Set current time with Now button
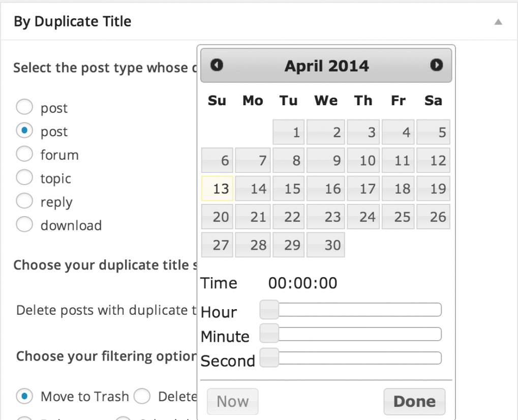Image resolution: width=518 pixels, height=420 pixels. [x=232, y=401]
